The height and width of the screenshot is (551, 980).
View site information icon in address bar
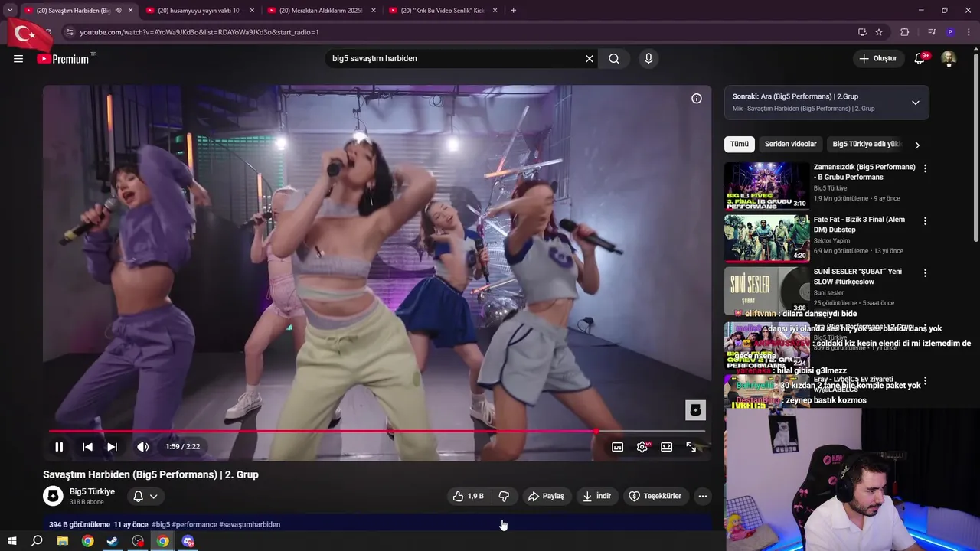[x=70, y=32]
